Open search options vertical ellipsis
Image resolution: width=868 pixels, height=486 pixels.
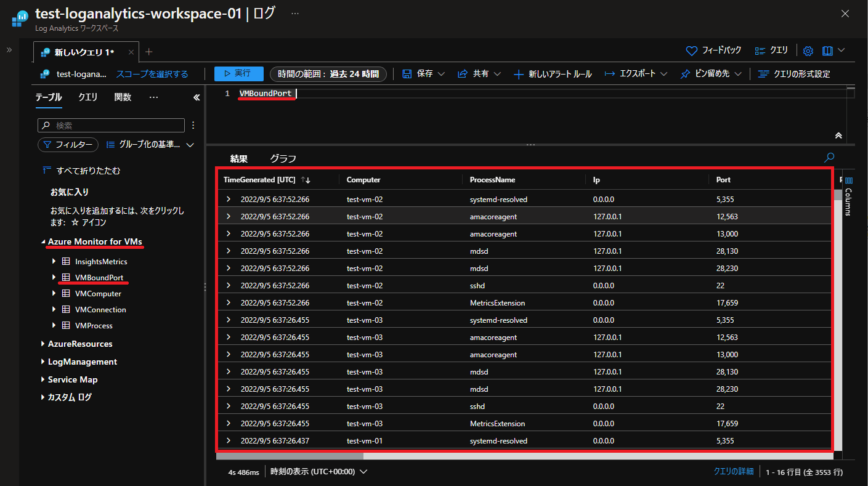point(193,125)
